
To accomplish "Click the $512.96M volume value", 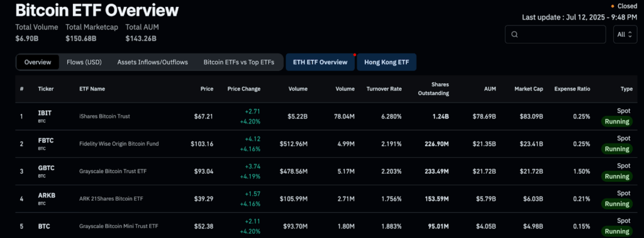I will pyautogui.click(x=294, y=144).
